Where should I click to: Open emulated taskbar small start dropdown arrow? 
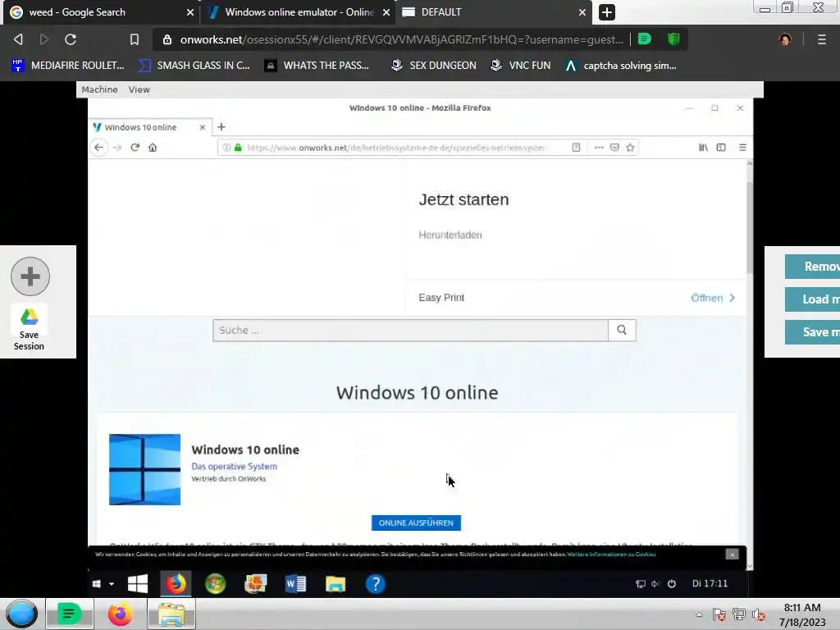(x=112, y=584)
